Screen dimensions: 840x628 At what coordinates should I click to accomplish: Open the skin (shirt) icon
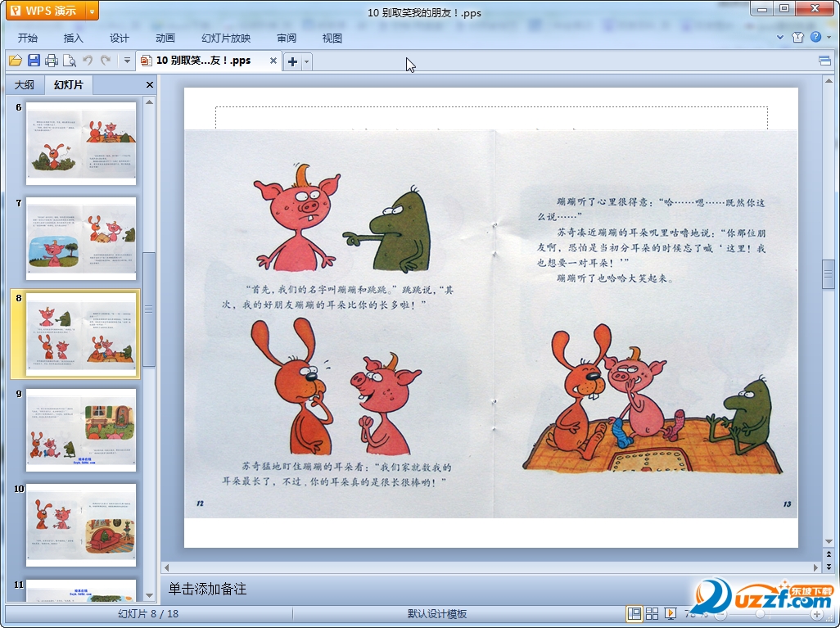(797, 37)
